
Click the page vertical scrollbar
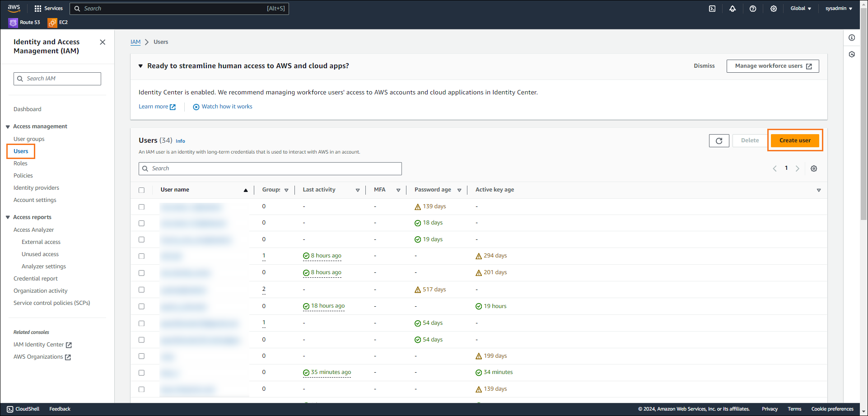[864, 114]
